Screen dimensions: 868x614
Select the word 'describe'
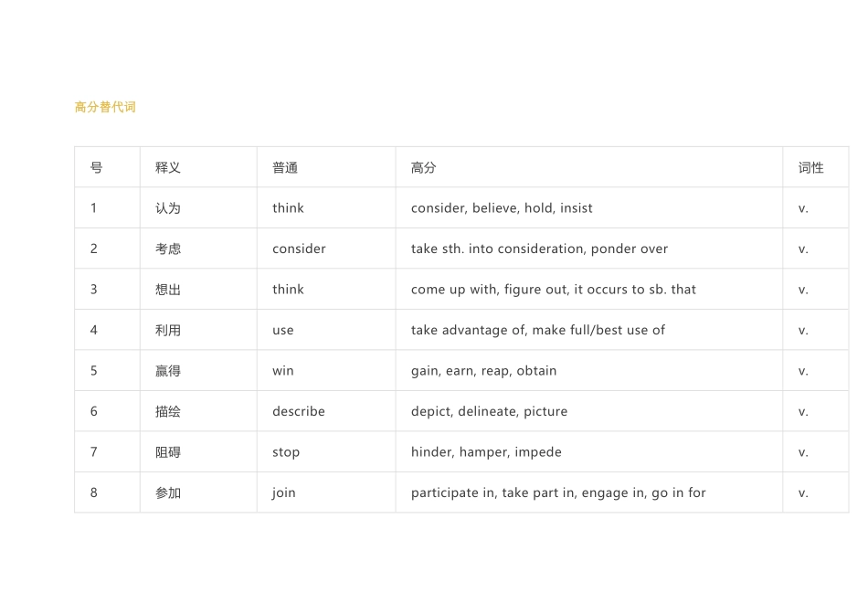[x=299, y=411]
